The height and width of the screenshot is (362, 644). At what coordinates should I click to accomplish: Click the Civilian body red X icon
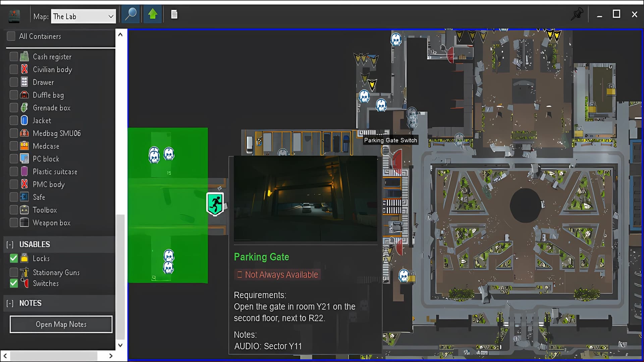[x=24, y=69]
